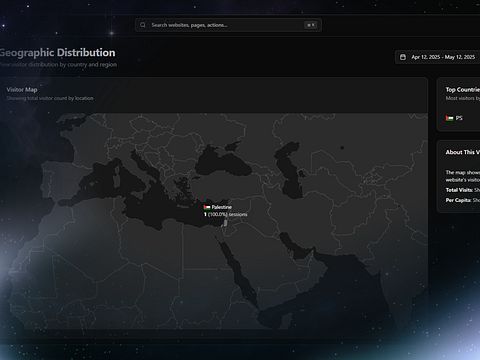Click the Caspian Sea on the map
The height and width of the screenshot is (360, 480).
[289, 169]
